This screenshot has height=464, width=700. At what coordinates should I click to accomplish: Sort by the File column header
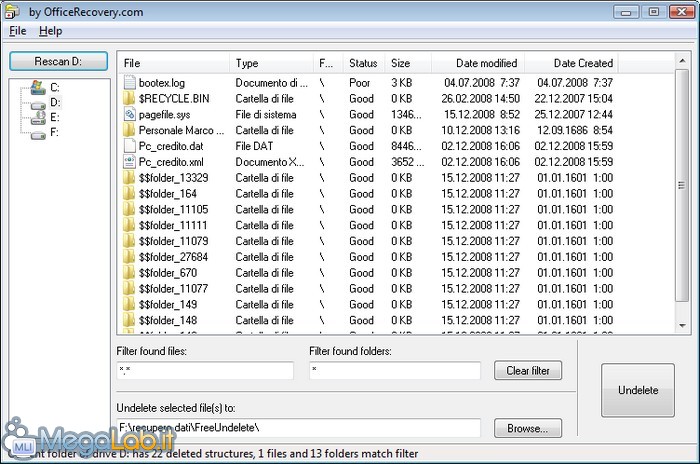(174, 63)
